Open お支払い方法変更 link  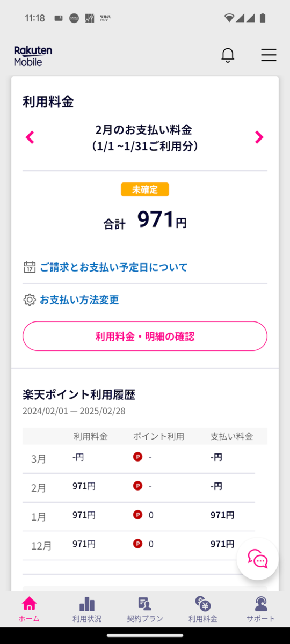[x=79, y=300]
